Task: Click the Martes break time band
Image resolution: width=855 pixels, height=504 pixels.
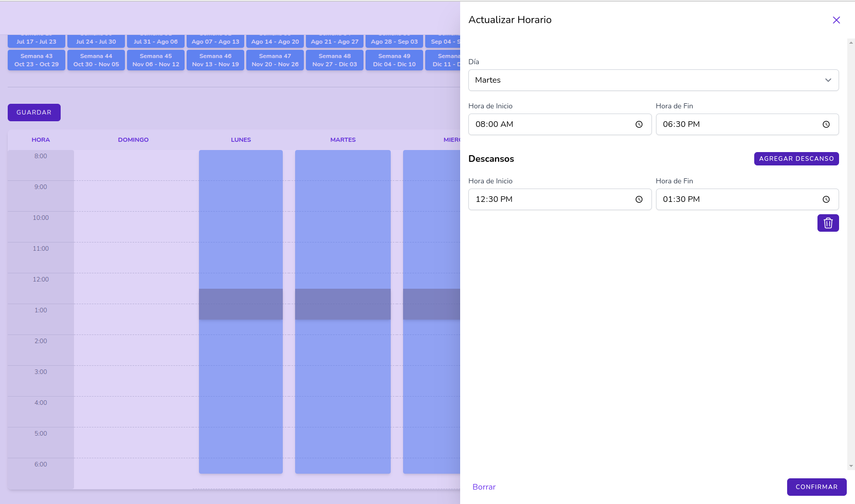Action: point(342,304)
